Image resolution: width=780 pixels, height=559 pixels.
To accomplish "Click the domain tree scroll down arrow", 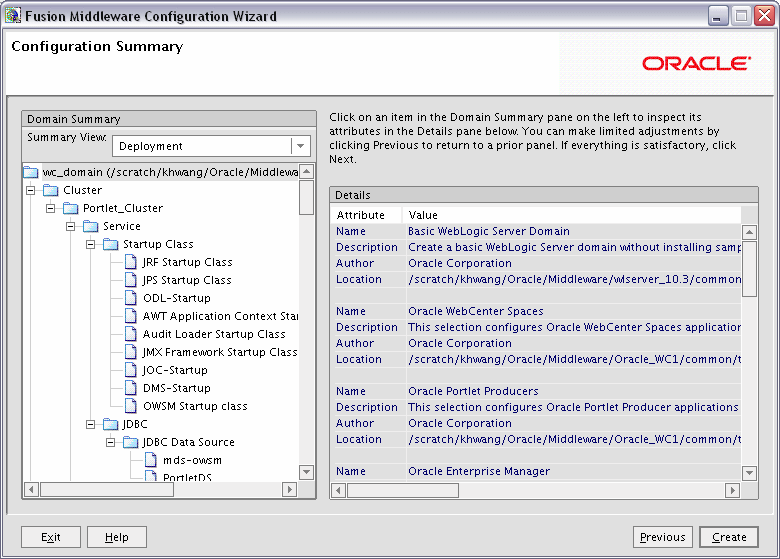I will coord(306,472).
